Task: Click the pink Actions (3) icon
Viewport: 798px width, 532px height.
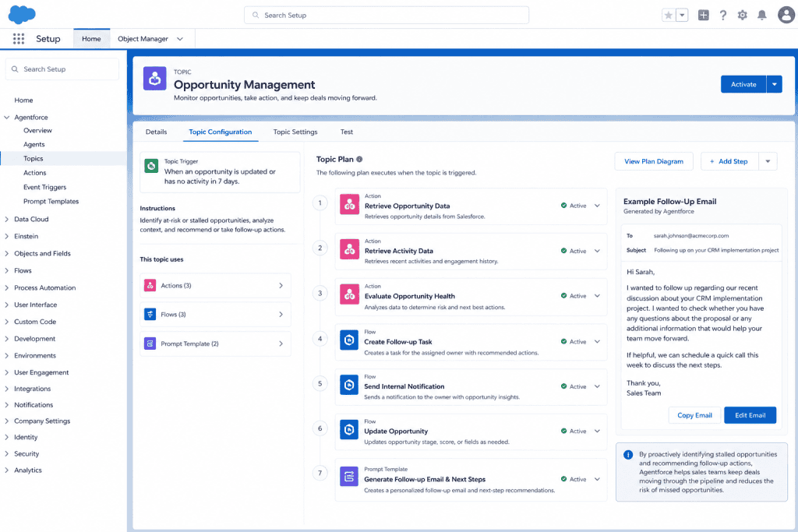Action: point(150,285)
